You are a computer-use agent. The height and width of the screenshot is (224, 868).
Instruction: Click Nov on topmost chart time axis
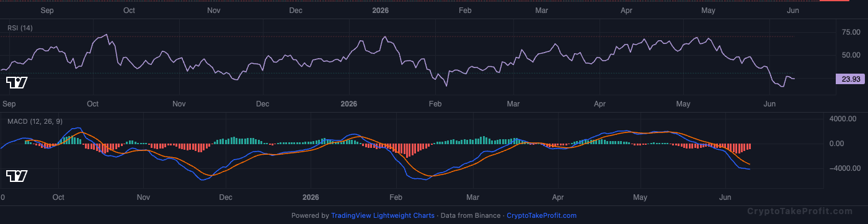point(214,11)
